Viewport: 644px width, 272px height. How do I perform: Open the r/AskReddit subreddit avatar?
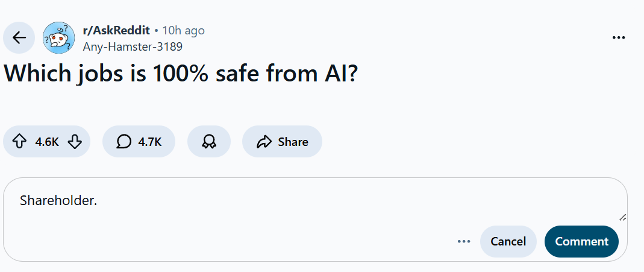(x=58, y=37)
